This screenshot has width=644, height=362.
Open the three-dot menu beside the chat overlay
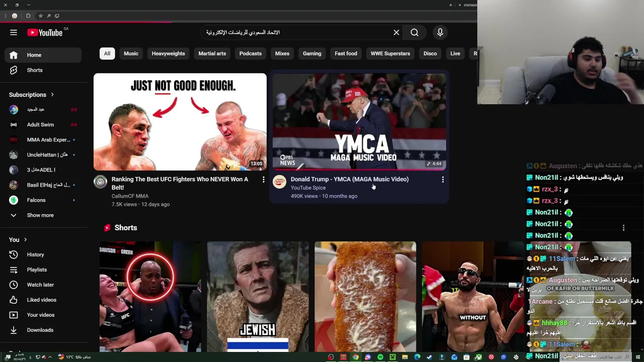623,228
